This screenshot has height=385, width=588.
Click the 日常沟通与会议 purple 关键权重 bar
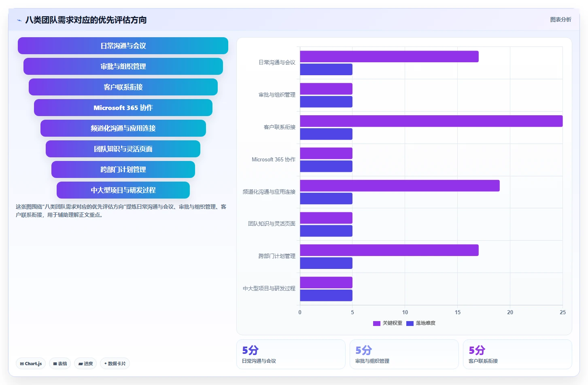tap(389, 57)
